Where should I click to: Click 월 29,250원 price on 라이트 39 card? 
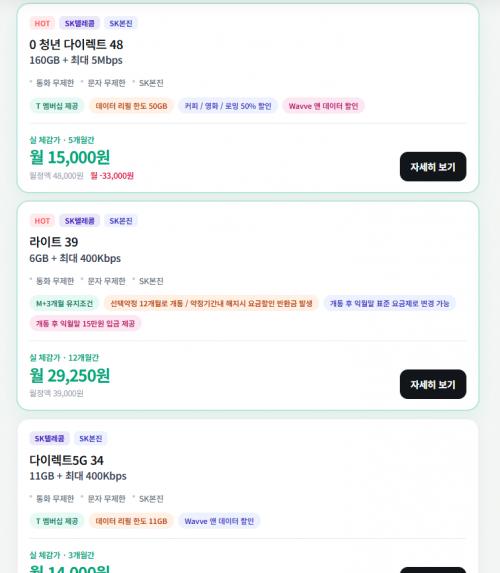click(69, 375)
